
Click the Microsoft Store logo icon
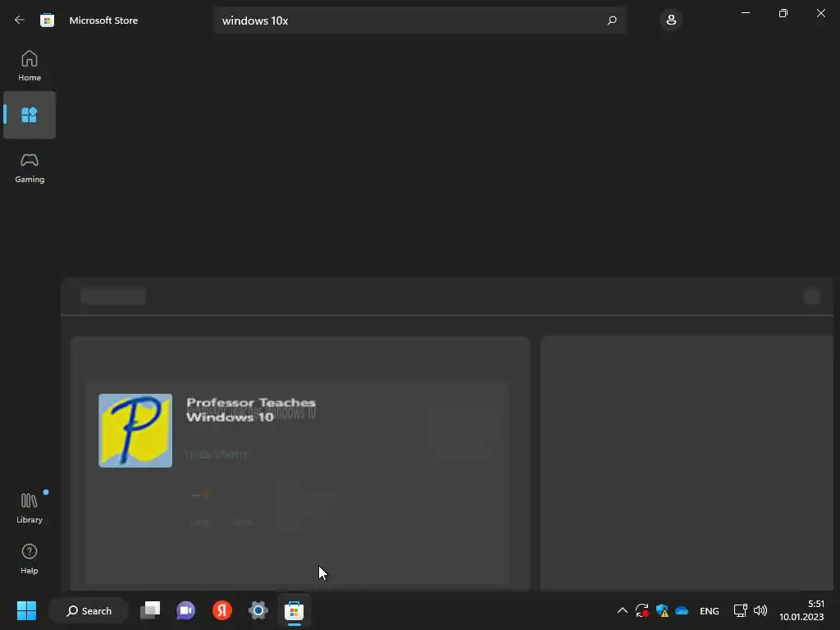(x=47, y=21)
